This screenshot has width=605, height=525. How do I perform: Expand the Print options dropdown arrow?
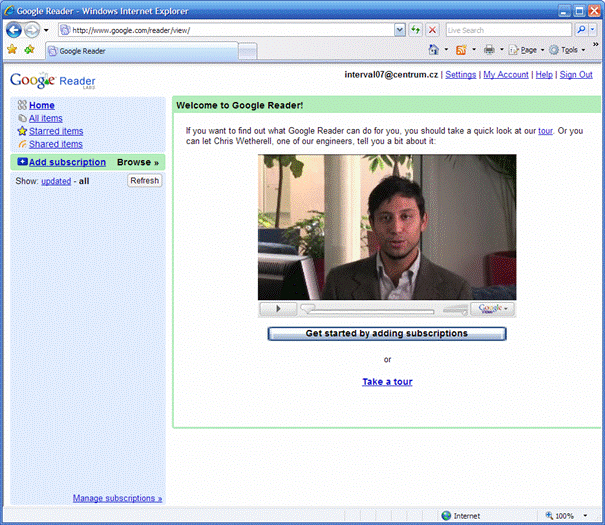(x=502, y=50)
